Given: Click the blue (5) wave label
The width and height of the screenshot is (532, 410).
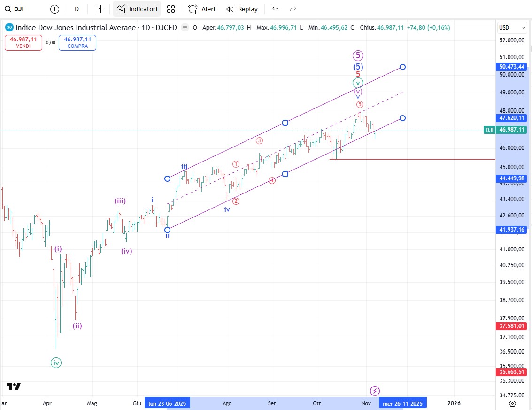Looking at the screenshot, I should point(358,67).
